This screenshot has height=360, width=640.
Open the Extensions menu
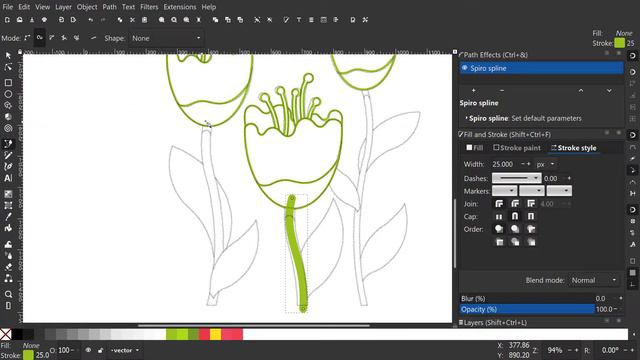point(180,7)
